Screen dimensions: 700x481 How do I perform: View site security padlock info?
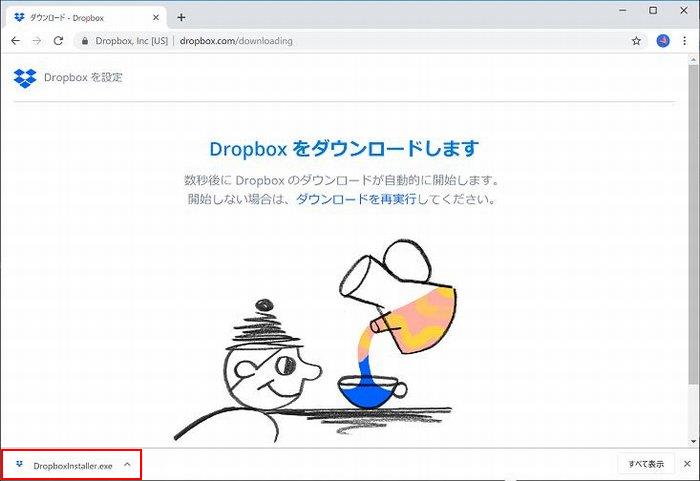(85, 41)
